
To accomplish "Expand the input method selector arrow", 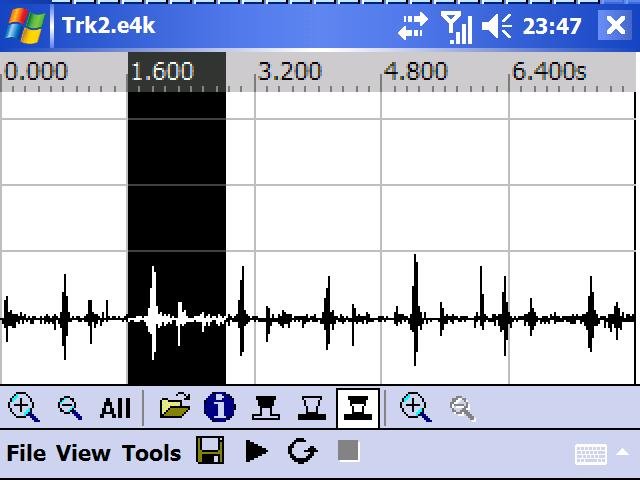I will tap(623, 452).
